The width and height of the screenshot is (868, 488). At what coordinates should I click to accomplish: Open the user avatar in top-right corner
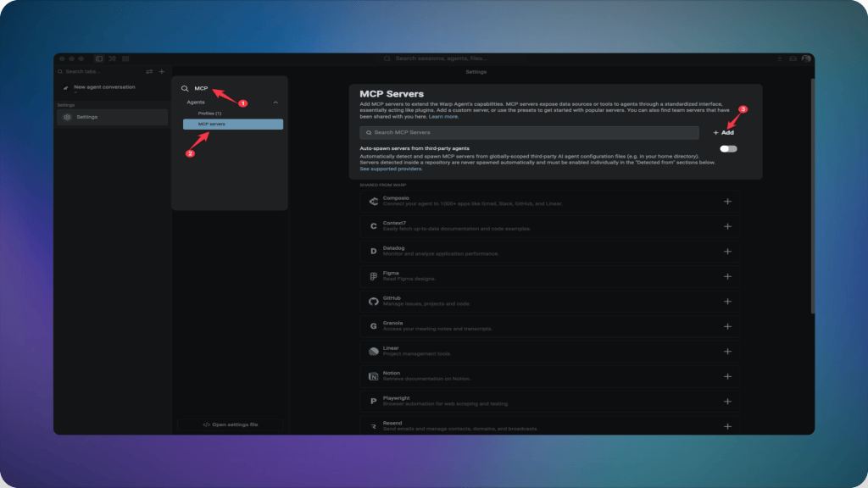(806, 58)
